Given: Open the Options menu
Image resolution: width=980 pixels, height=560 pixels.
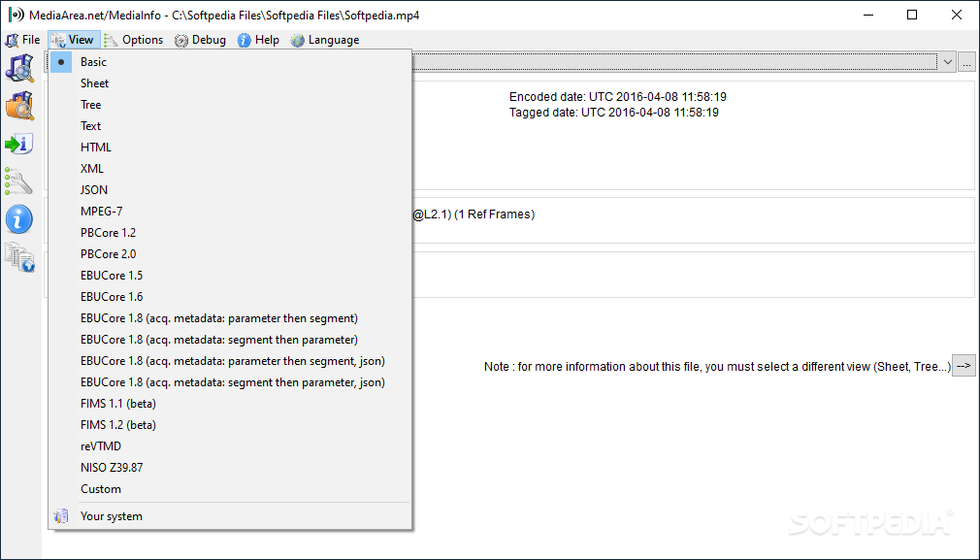Looking at the screenshot, I should 134,40.
